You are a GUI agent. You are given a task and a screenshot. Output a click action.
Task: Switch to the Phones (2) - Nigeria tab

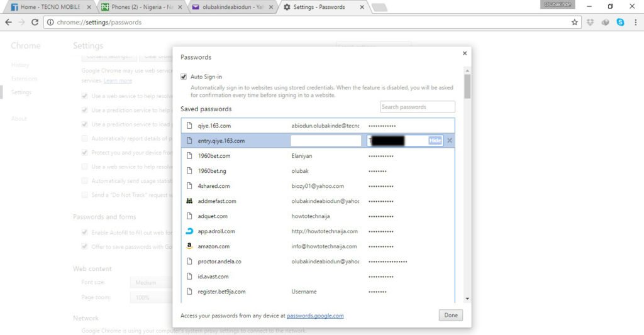[142, 7]
